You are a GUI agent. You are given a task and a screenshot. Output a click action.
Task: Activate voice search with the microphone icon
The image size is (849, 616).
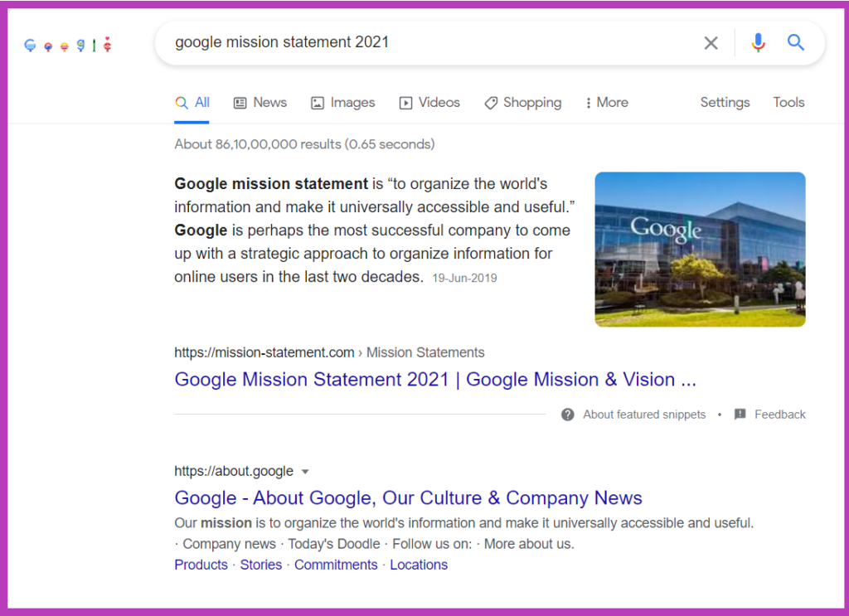[758, 42]
